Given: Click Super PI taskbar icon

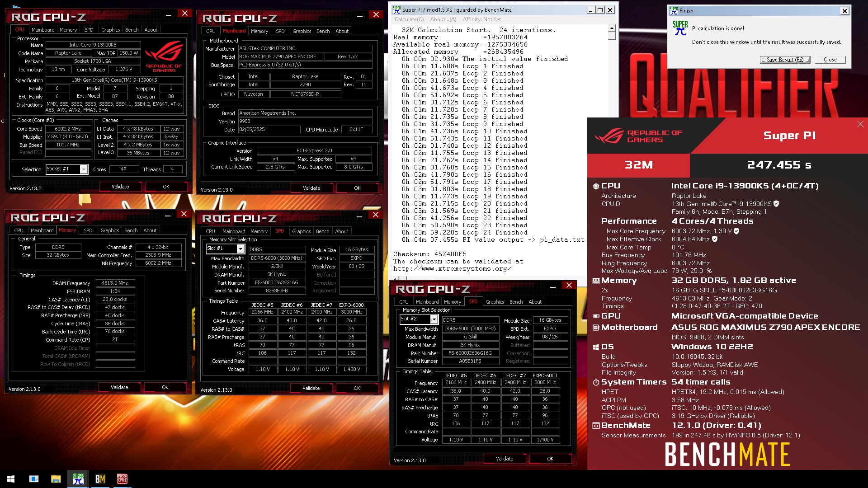Looking at the screenshot, I should pyautogui.click(x=78, y=479).
